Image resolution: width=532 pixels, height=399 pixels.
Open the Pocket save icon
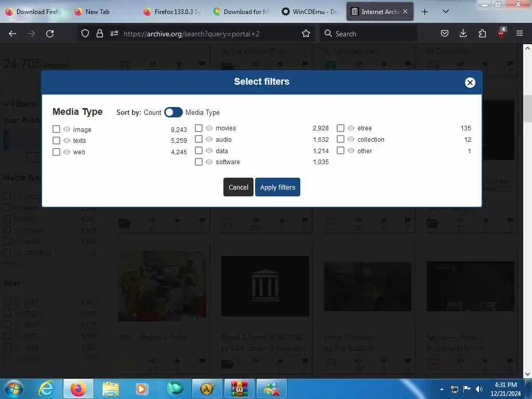[445, 34]
